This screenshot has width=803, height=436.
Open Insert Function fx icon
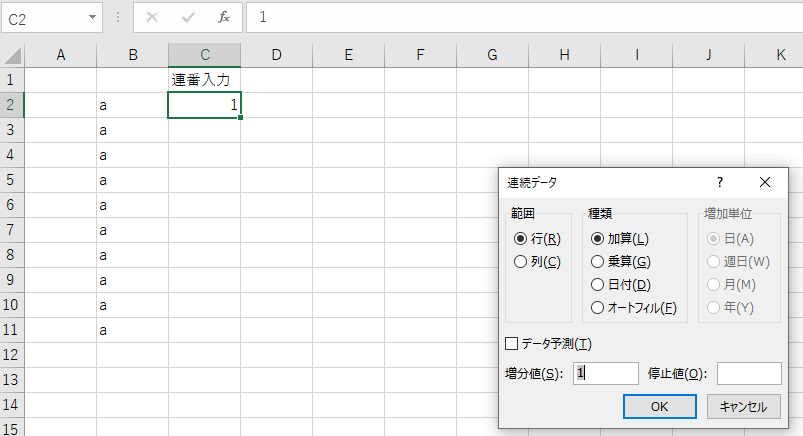point(224,18)
